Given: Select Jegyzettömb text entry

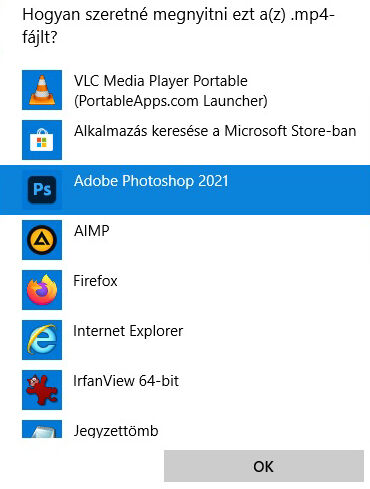Looking at the screenshot, I should click(116, 431).
